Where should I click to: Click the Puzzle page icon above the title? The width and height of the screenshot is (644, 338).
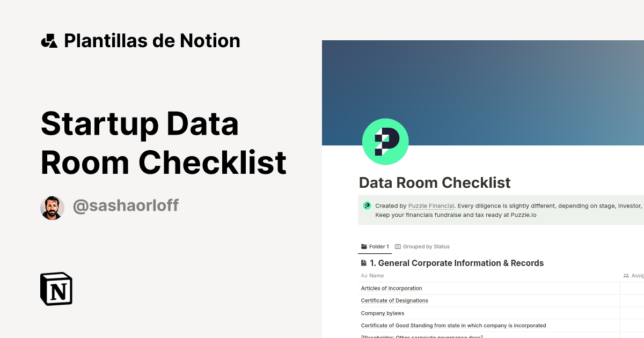click(385, 141)
